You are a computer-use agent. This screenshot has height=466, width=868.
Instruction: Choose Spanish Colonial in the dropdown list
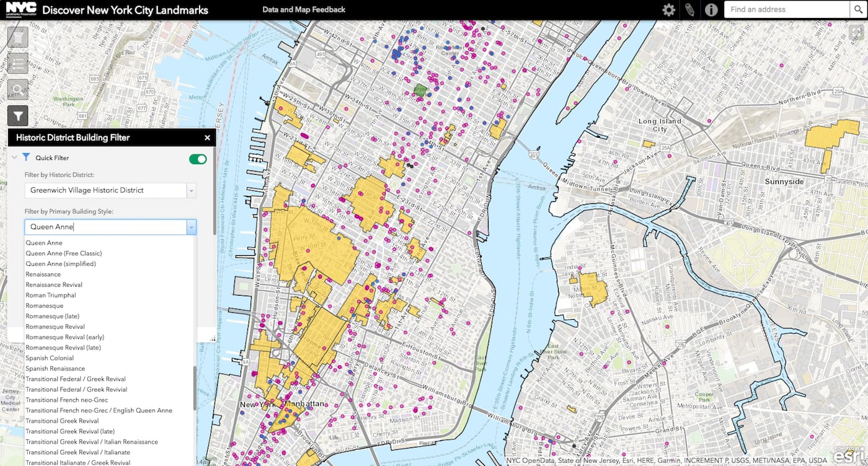click(50, 358)
